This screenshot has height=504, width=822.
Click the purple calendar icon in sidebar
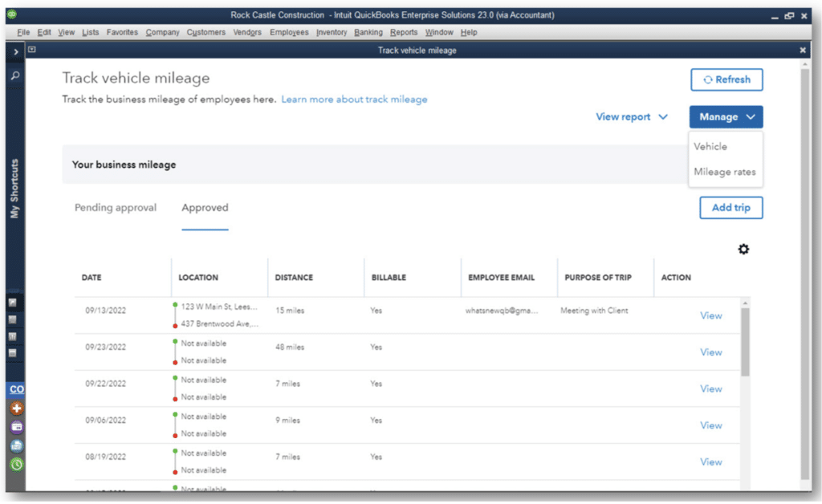(16, 427)
